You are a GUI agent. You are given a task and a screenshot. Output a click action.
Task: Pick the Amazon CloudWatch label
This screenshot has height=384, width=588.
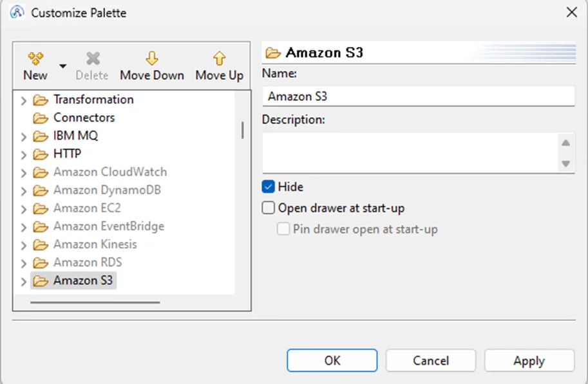pyautogui.click(x=110, y=172)
